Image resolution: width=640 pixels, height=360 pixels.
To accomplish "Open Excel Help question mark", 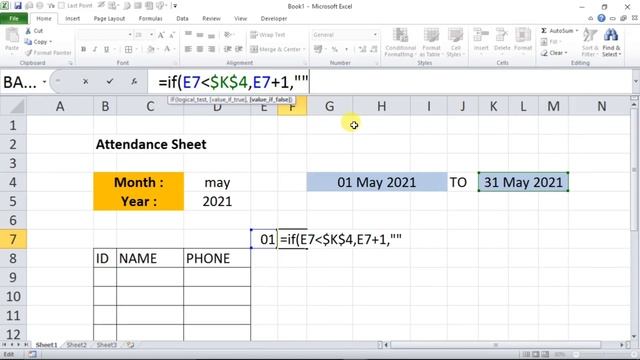I will coord(601,18).
